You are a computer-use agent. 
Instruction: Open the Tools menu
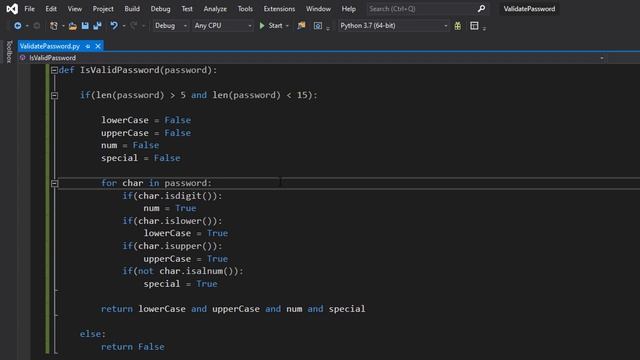(245, 9)
